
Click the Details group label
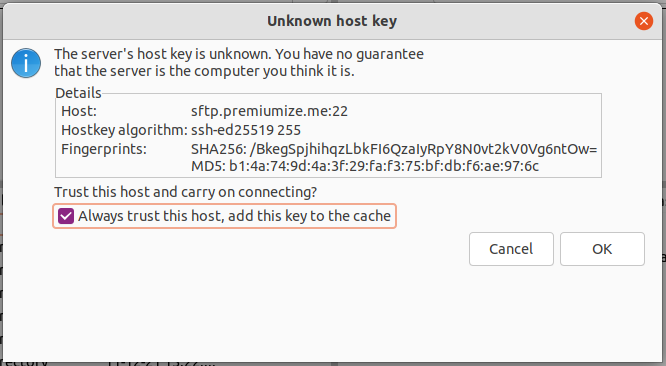pos(78,93)
